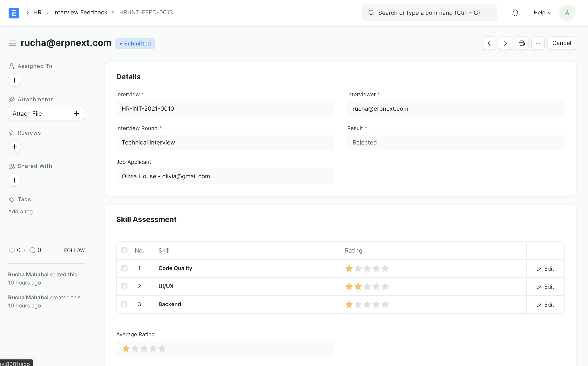Viewport: 588px width, 366px height.
Task: Check the Backend row checkbox
Action: click(x=124, y=304)
